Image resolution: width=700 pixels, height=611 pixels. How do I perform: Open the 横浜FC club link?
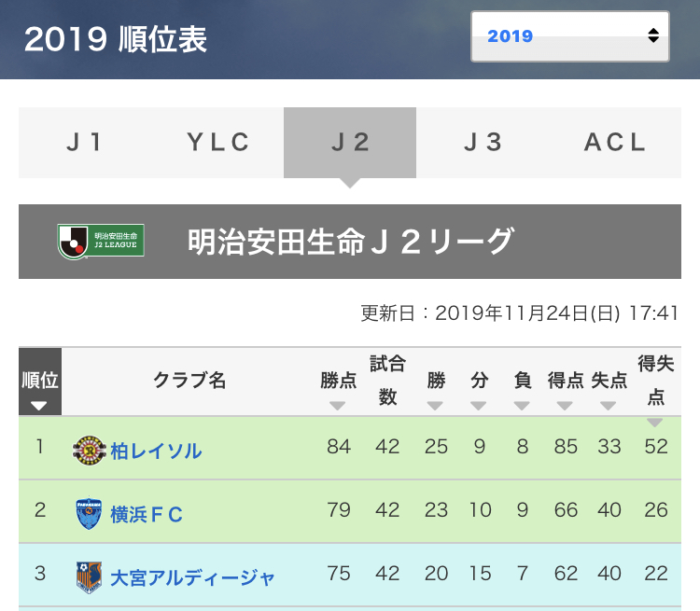coord(147,514)
